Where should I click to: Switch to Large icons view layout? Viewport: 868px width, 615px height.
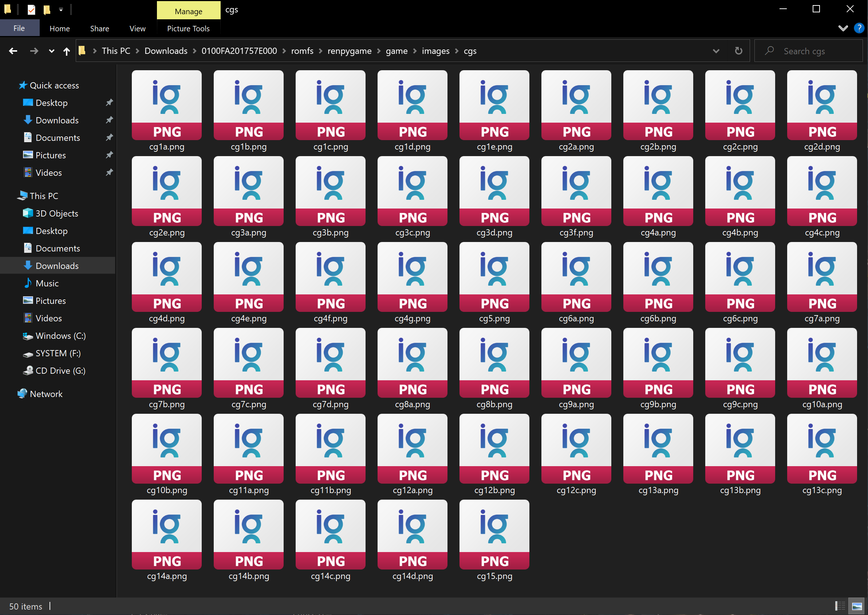click(856, 606)
